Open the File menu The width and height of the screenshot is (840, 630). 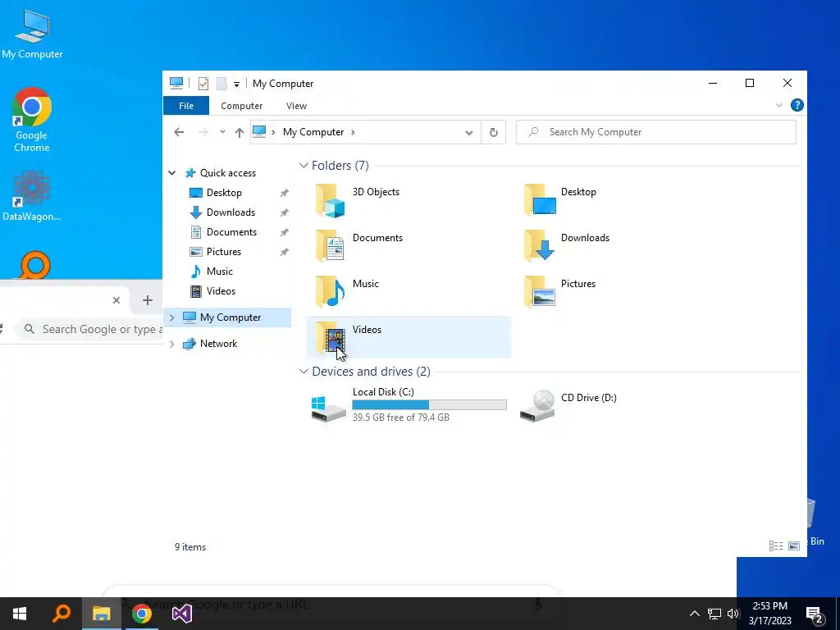pos(186,106)
